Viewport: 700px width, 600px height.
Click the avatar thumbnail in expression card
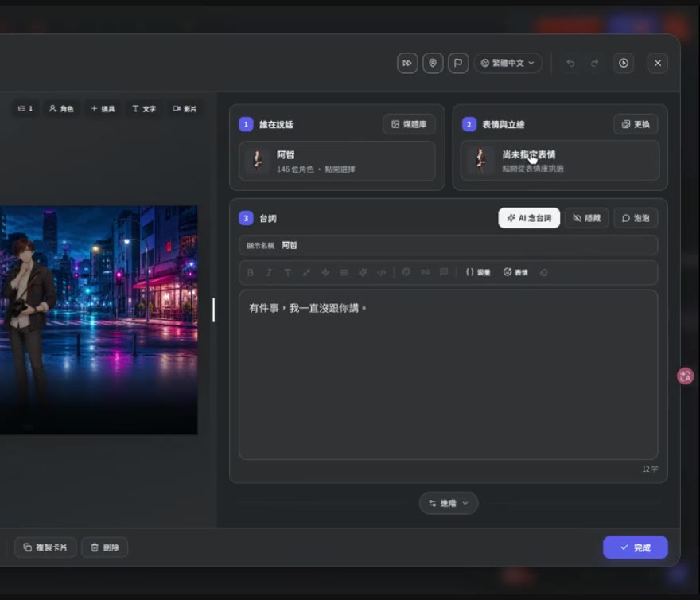[x=480, y=161]
